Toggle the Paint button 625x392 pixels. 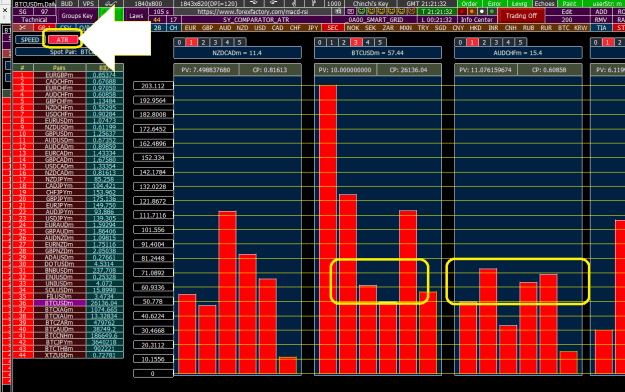[569, 4]
